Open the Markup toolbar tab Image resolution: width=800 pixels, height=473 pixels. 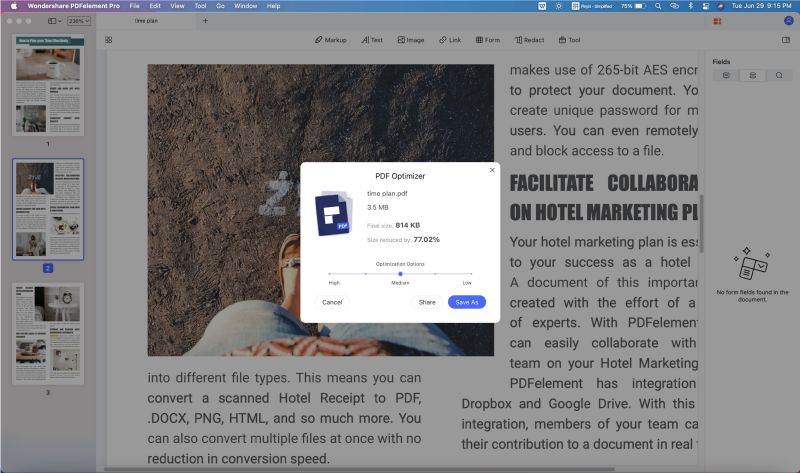tap(331, 40)
